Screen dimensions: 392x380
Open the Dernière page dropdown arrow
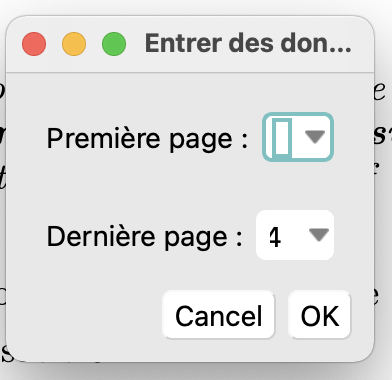(319, 235)
